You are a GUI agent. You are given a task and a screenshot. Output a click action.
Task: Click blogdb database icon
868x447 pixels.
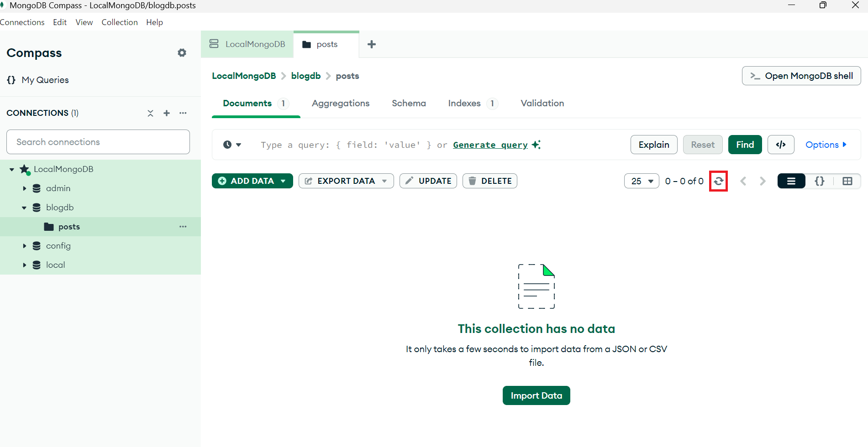[x=37, y=208]
